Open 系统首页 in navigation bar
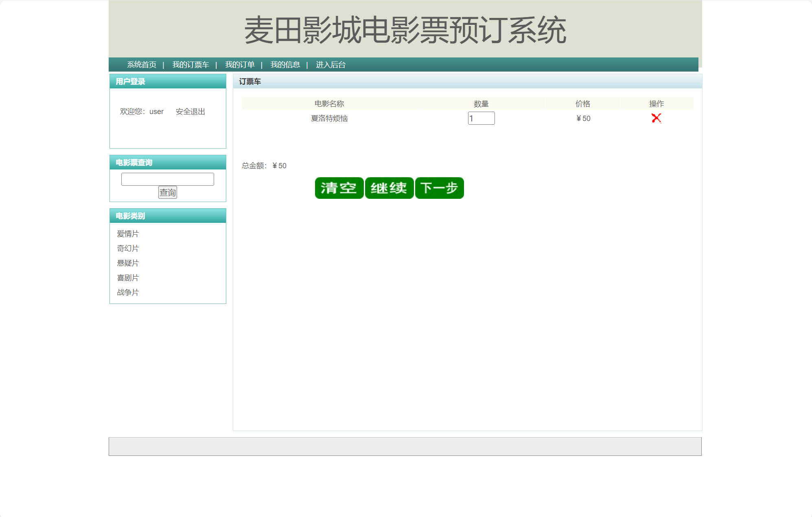This screenshot has height=517, width=812. pos(142,65)
